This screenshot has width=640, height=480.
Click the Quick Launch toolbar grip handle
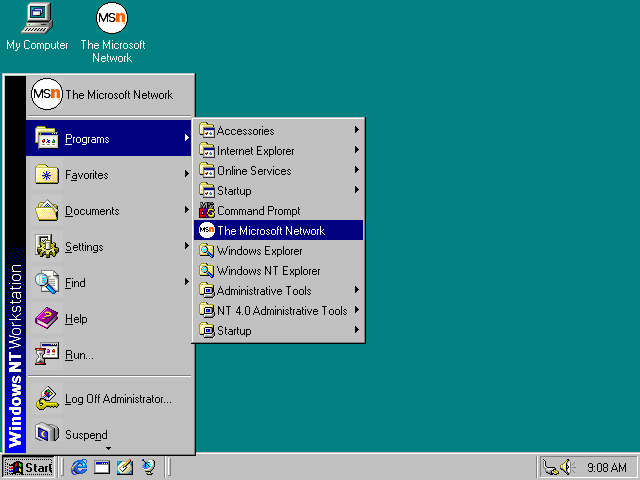click(x=62, y=467)
